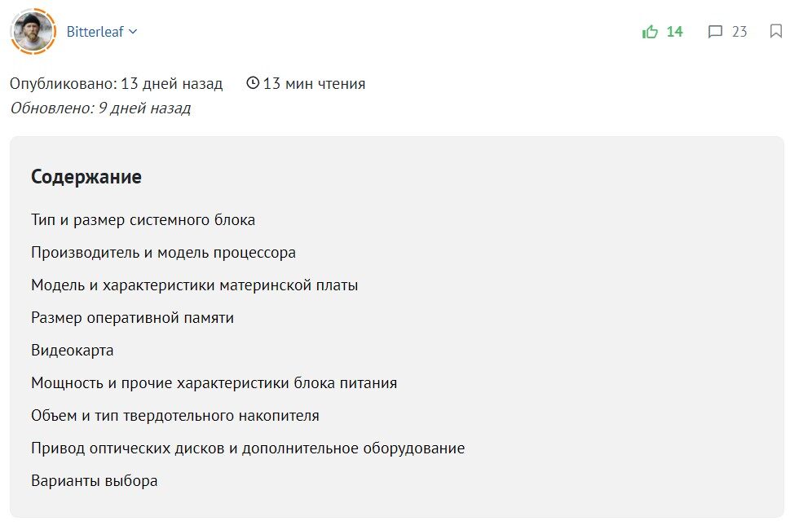
Task: Click the 'Варианты выбора' contents link
Action: click(x=94, y=481)
